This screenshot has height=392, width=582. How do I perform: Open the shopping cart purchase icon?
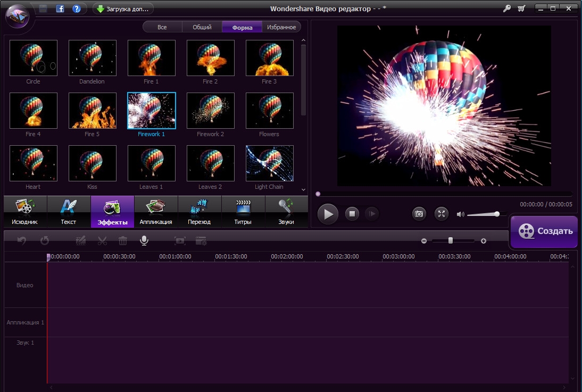(x=521, y=9)
